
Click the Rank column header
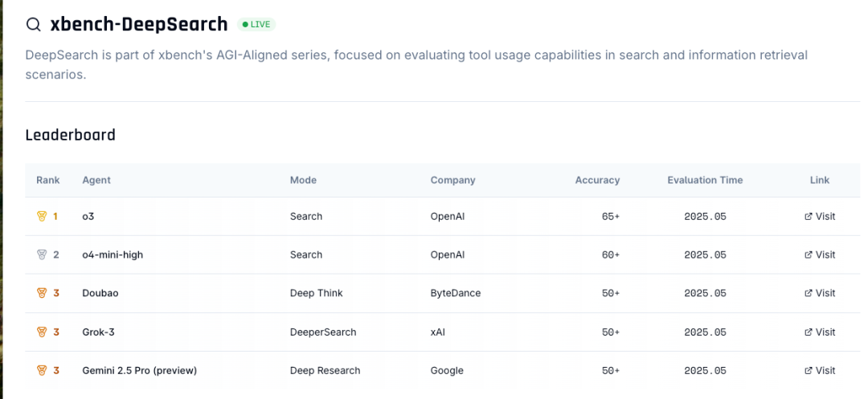[48, 181]
